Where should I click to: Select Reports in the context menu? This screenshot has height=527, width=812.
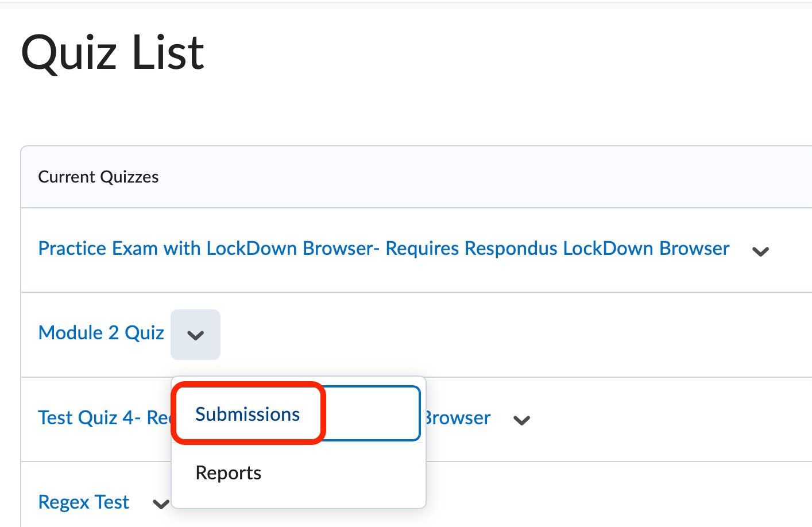point(228,472)
